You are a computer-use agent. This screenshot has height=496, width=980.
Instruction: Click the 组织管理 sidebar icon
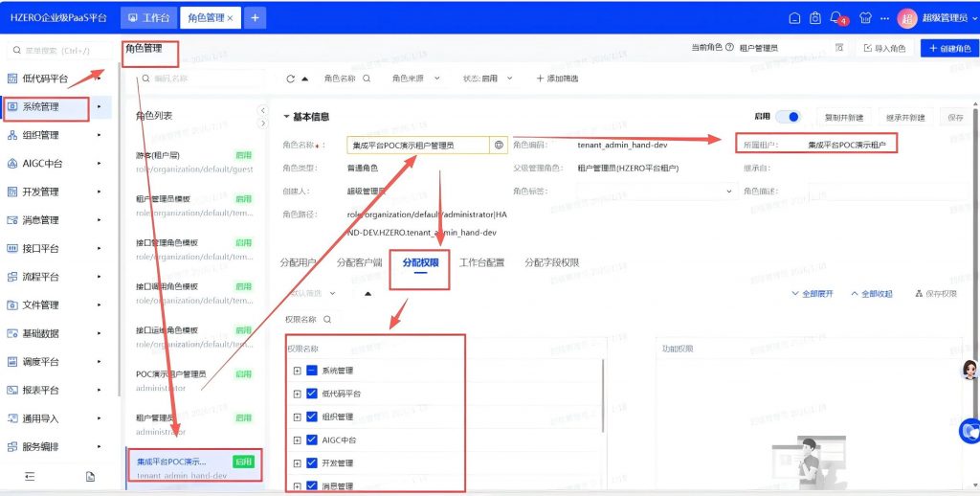coord(12,135)
